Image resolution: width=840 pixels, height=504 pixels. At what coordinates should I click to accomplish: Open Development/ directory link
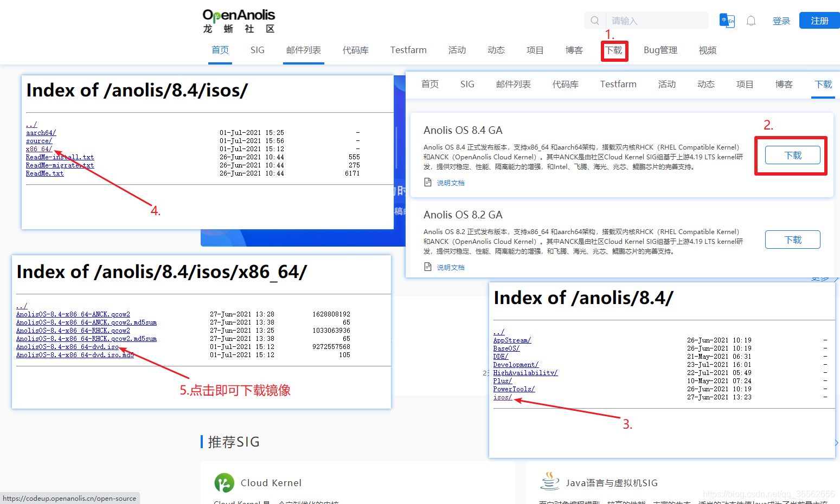pyautogui.click(x=516, y=365)
